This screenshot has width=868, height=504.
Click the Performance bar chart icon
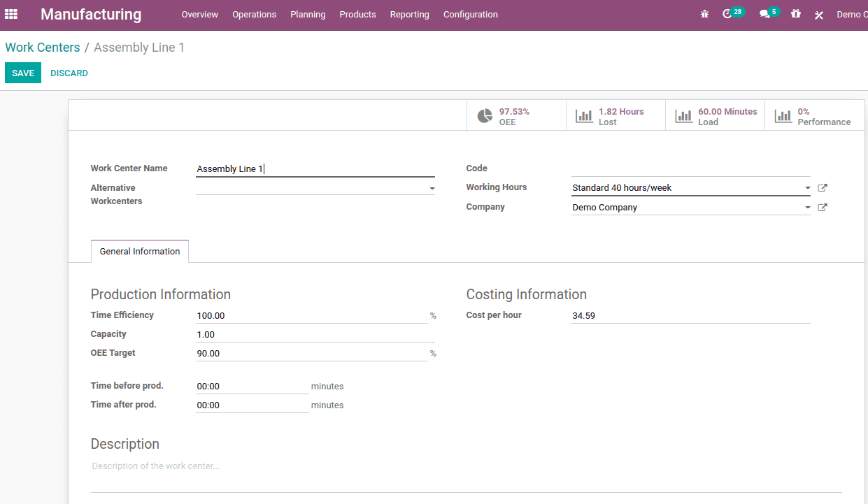(x=783, y=116)
